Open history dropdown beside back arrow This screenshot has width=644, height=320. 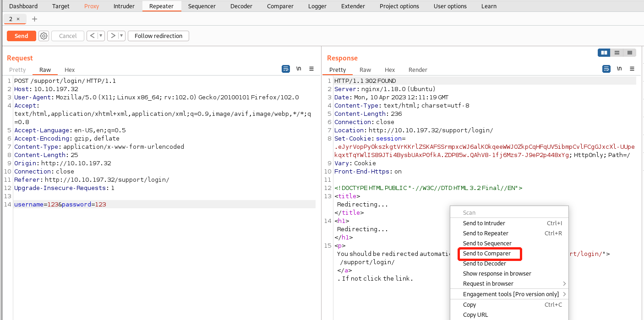click(x=101, y=36)
